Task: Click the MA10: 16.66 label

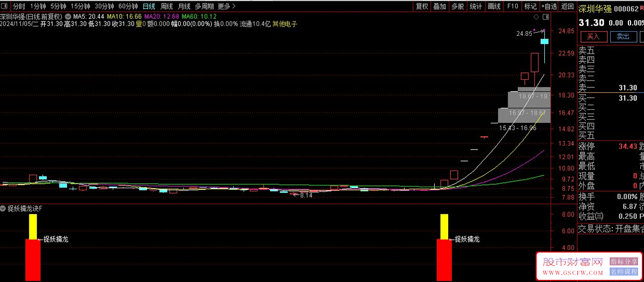Action: [x=125, y=16]
